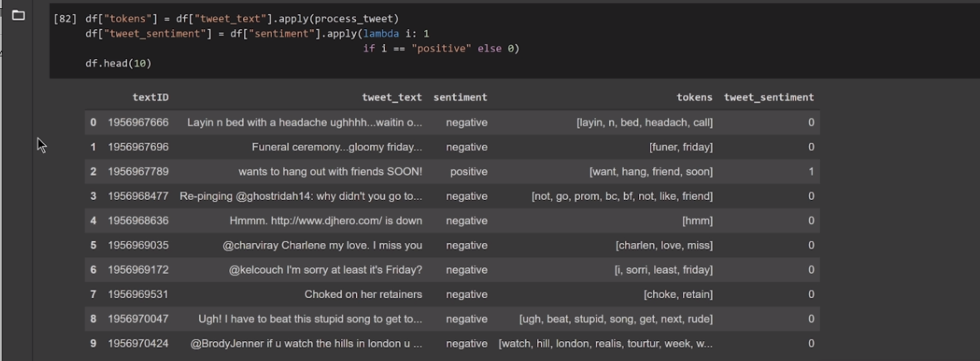Click the [82] cell execution counter
Screen dimensions: 980x361
65,19
